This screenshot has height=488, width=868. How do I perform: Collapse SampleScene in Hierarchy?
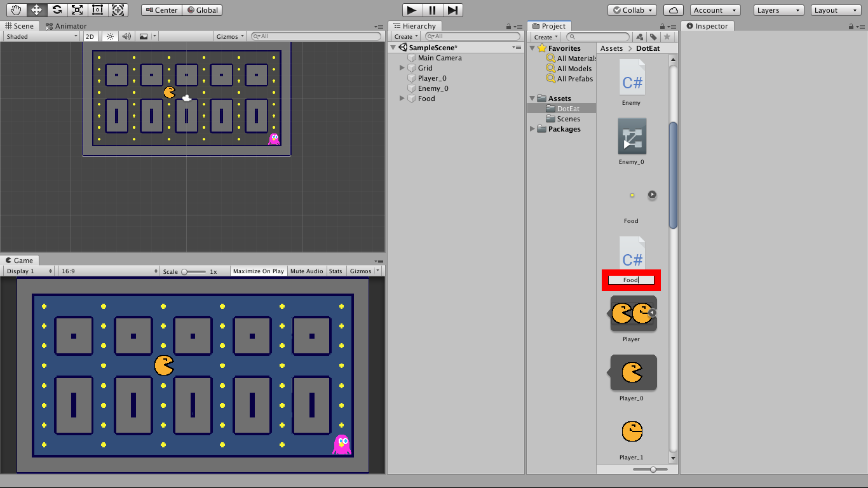click(x=393, y=48)
